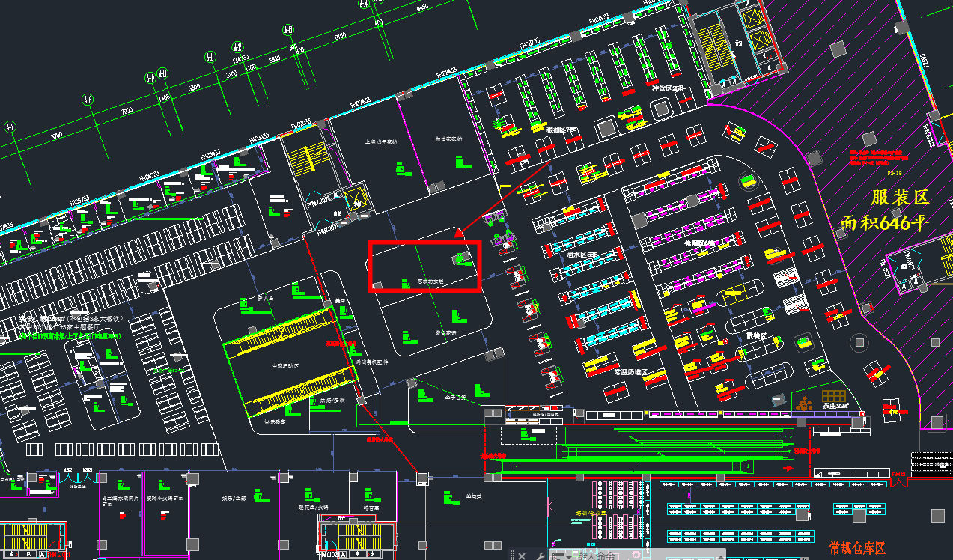Open command line customize wrench settings
Viewport: 953px width, 560px height.
540,555
